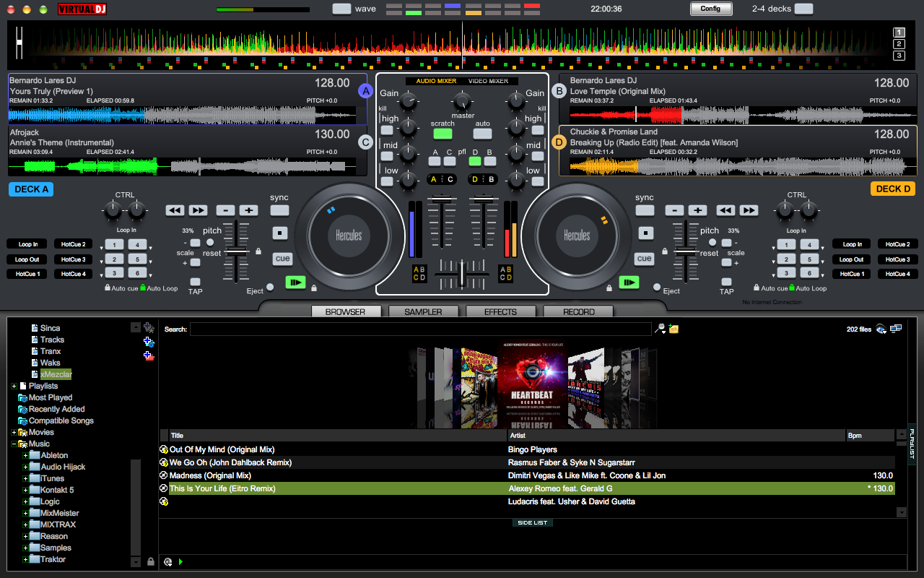Screen dimensions: 924x578
Task: Click the lock icon below folder tree
Action: pyautogui.click(x=150, y=561)
